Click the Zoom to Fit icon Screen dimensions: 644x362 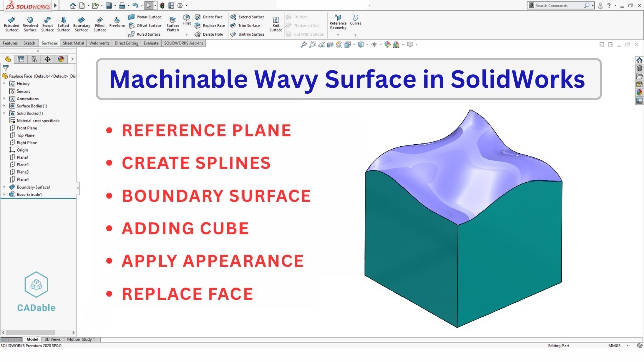click(x=304, y=45)
